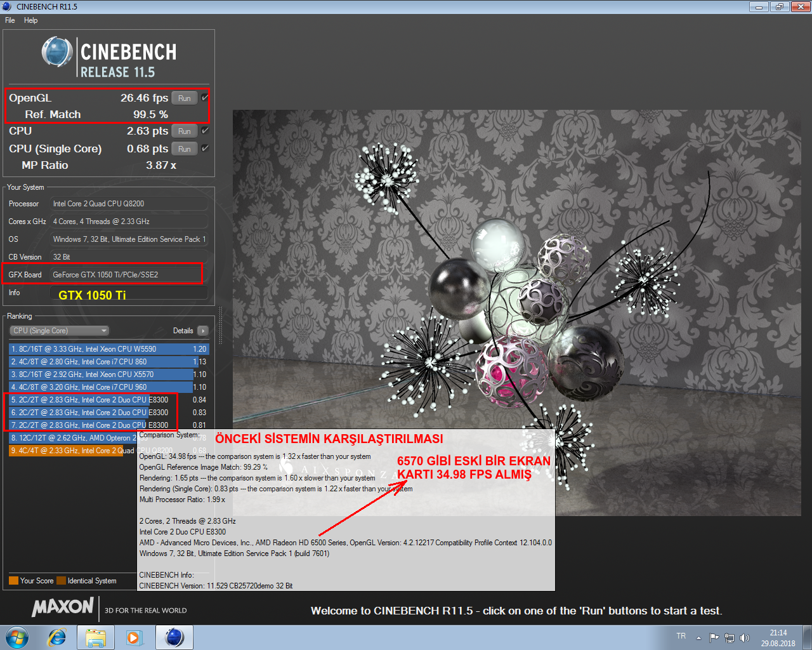812x650 pixels.
Task: Open the taskbar clock showing 21:14
Action: (778, 638)
